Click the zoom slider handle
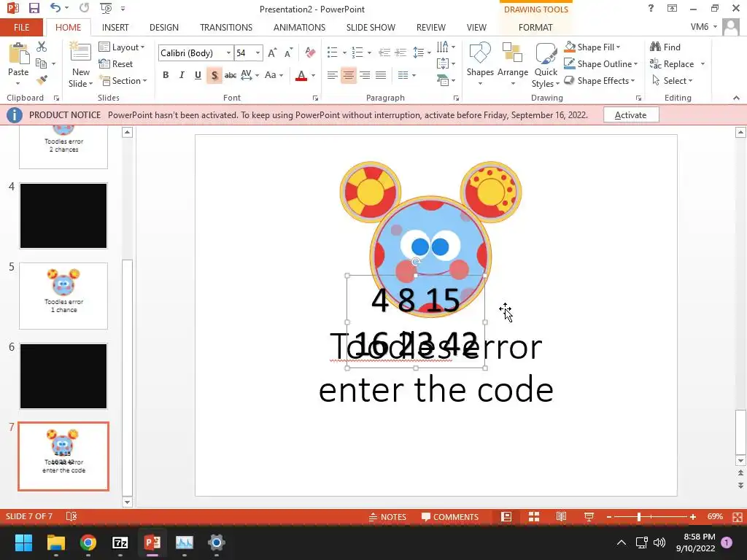Viewport: 747px width, 560px height. [639, 517]
